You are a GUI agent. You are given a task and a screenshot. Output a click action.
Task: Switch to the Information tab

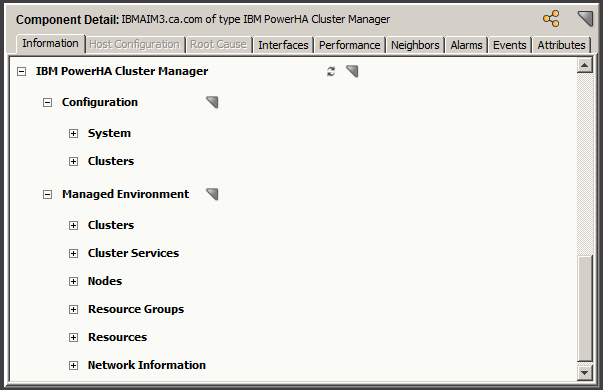pos(50,43)
